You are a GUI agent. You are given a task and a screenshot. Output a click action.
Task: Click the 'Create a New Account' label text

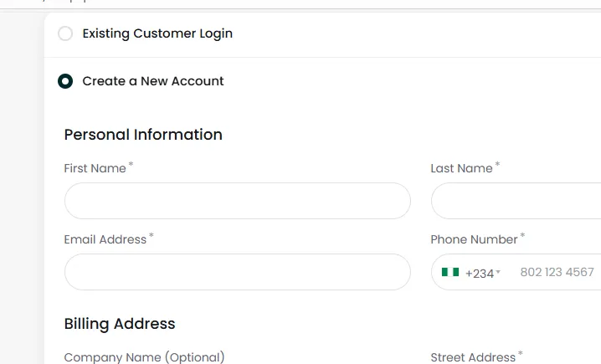coord(153,81)
